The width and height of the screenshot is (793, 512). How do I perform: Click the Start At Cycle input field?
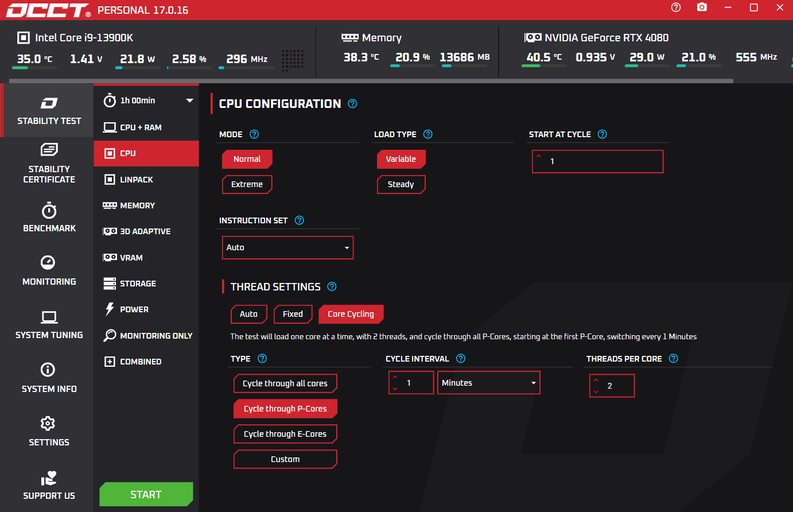[x=597, y=161]
